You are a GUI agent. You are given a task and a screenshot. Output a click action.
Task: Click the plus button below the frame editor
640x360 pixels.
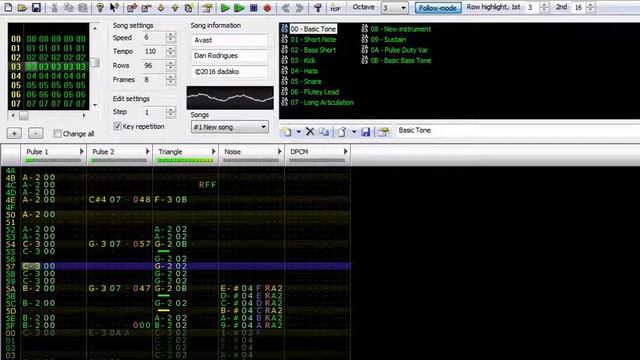pyautogui.click(x=14, y=133)
